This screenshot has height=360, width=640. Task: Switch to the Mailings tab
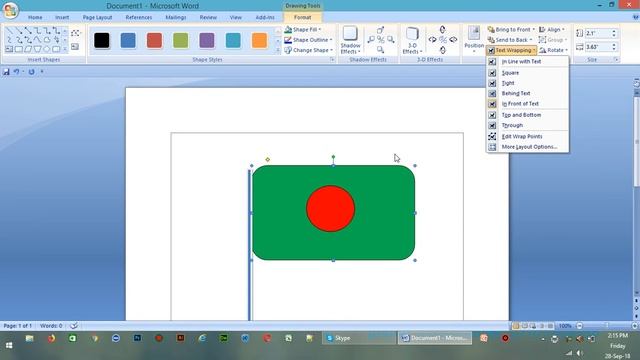tap(176, 18)
